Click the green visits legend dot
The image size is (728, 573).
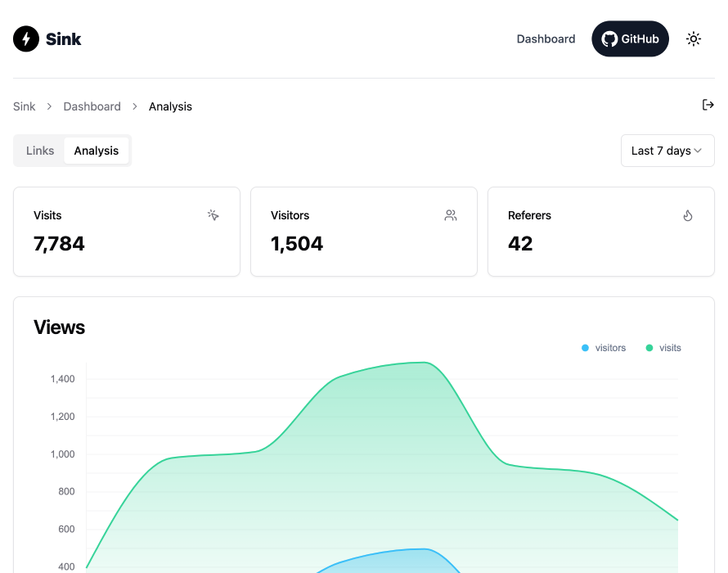click(649, 348)
